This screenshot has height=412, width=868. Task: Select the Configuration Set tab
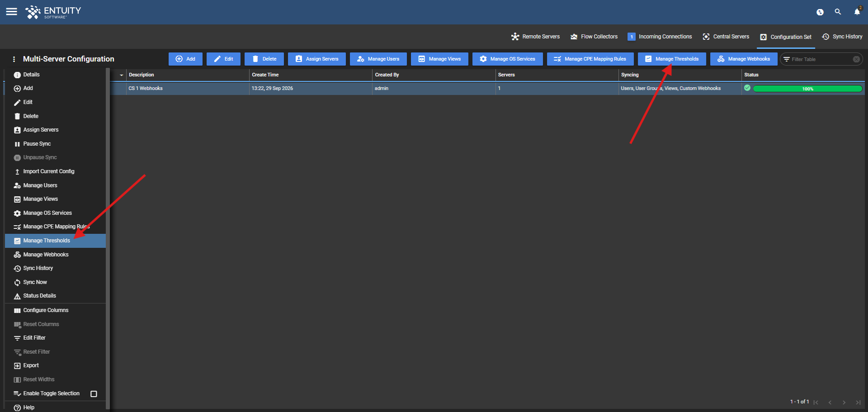point(786,37)
